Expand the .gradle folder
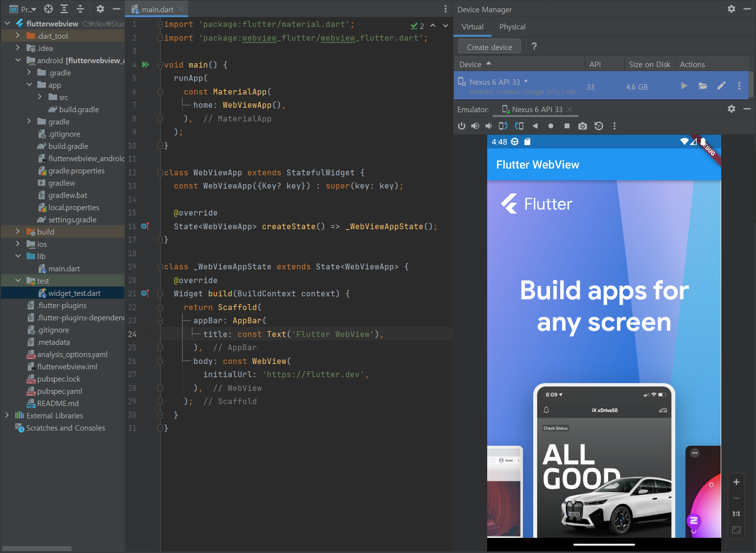 click(29, 72)
